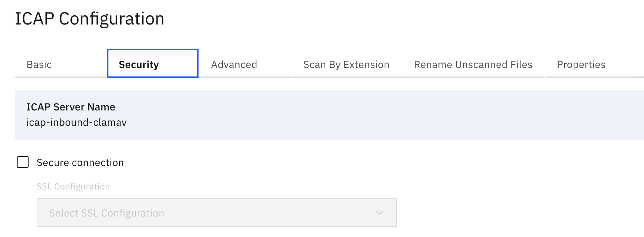The height and width of the screenshot is (237, 644).
Task: Open Rename Unscanned Files tab
Action: (x=473, y=65)
